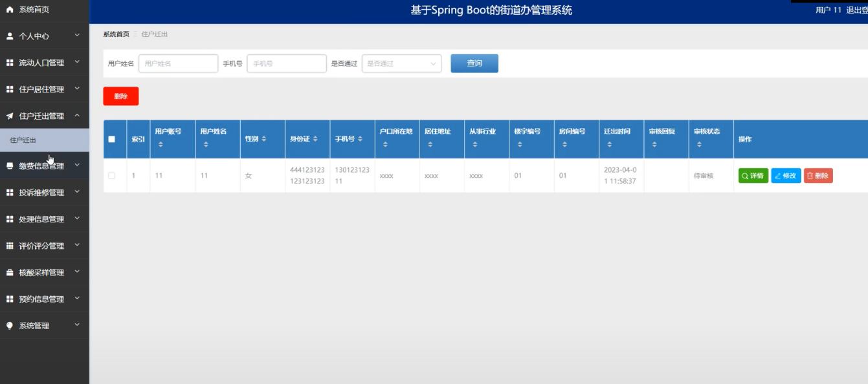Image resolution: width=868 pixels, height=384 pixels.
Task: Sort by 性别 column arrows
Action: 264,139
